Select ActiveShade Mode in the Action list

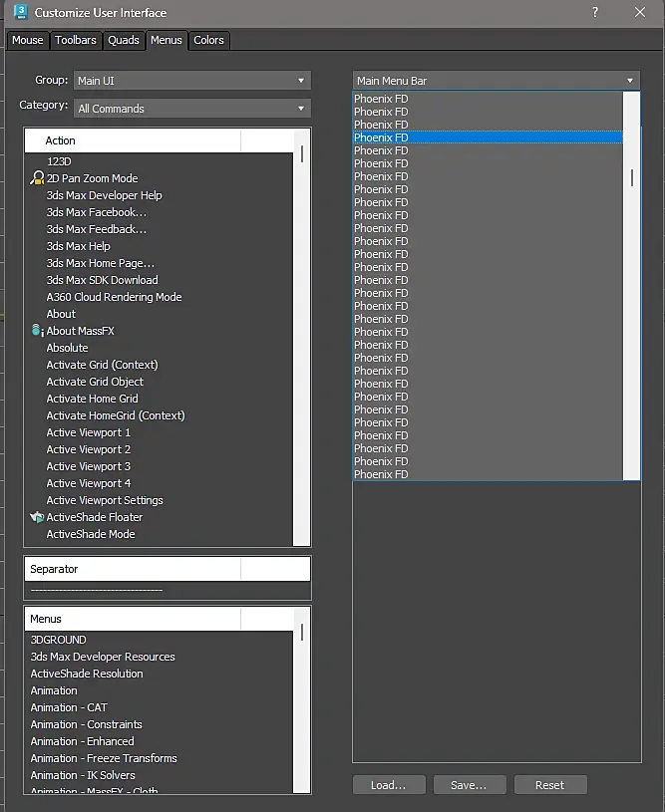[91, 534]
